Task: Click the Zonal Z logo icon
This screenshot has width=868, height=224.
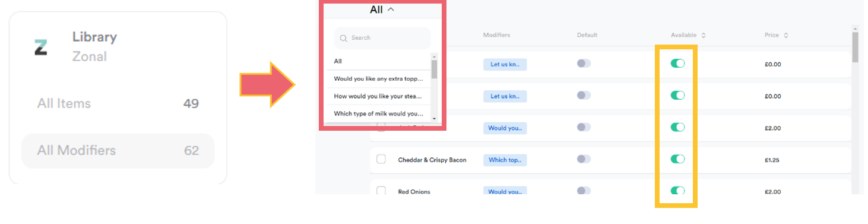Action: pos(40,47)
